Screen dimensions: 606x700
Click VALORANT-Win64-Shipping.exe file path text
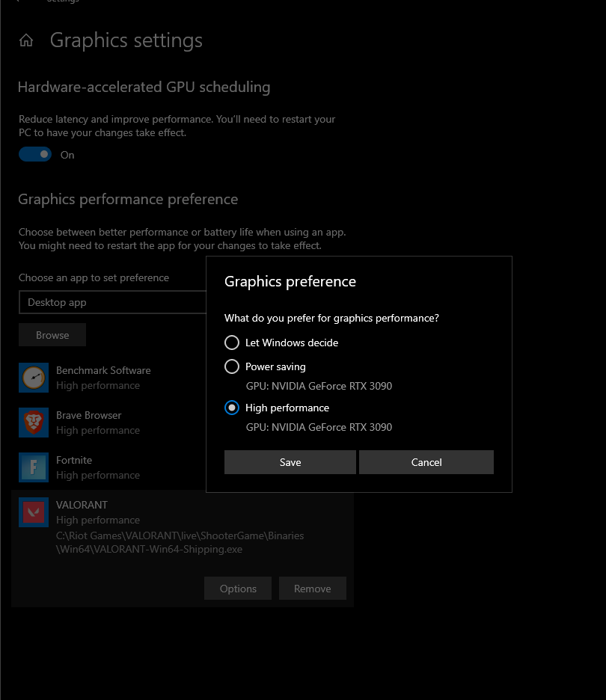(180, 542)
